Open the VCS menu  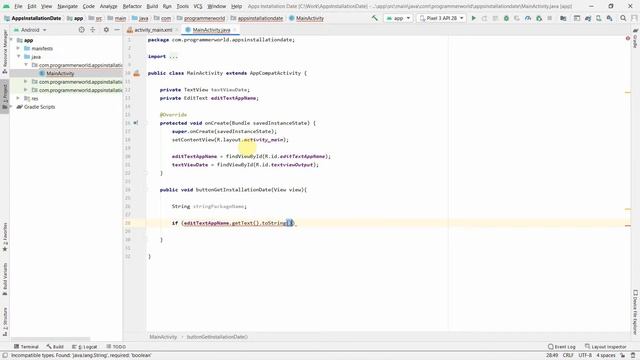tap(198, 6)
